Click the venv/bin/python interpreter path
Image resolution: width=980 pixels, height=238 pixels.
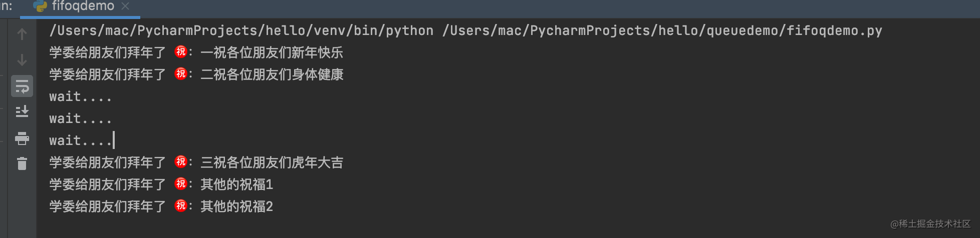point(241,30)
